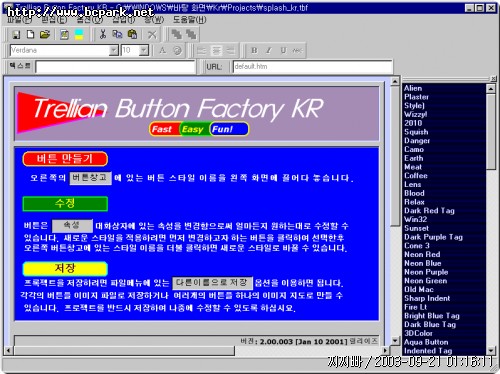Image resolution: width=500 pixels, height=374 pixels.
Task: Center text with the alignment icon
Action: 216,51
